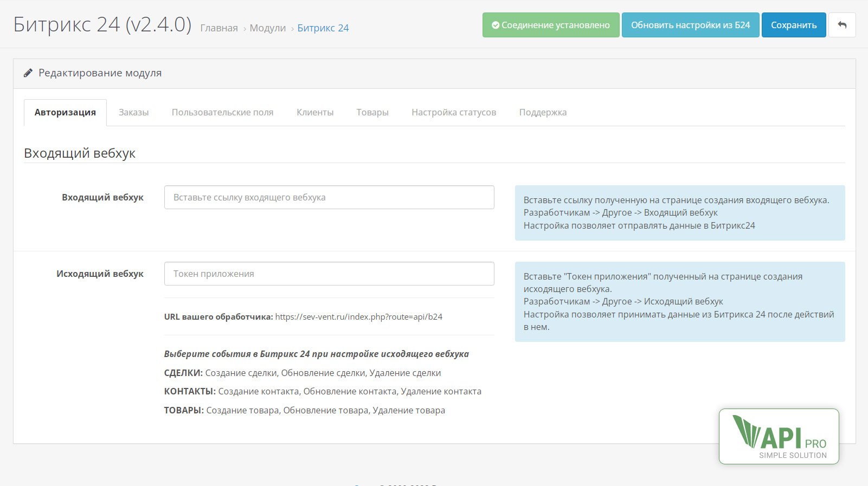Screen dimensions: 868x486
Task: Click the Битрикс 24 (v2.4.0) page title
Action: [102, 25]
